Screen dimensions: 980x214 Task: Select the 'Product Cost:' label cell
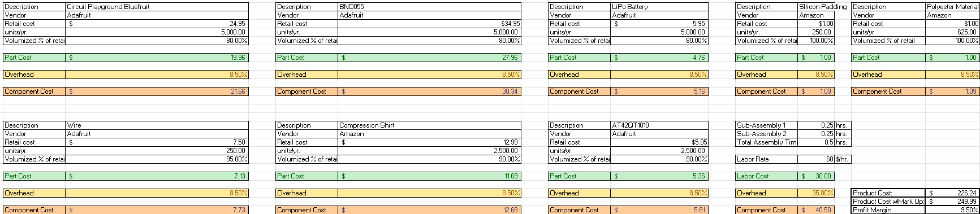coord(888,193)
